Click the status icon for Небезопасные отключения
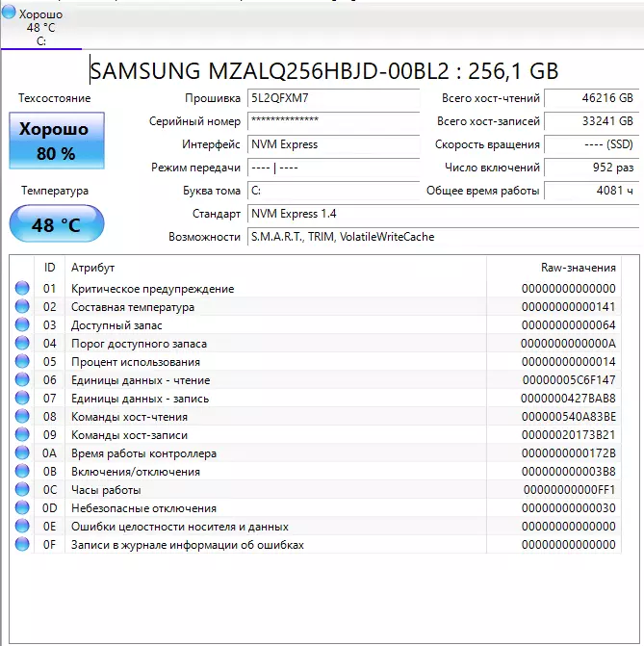This screenshot has height=646, width=644. pyautogui.click(x=22, y=508)
